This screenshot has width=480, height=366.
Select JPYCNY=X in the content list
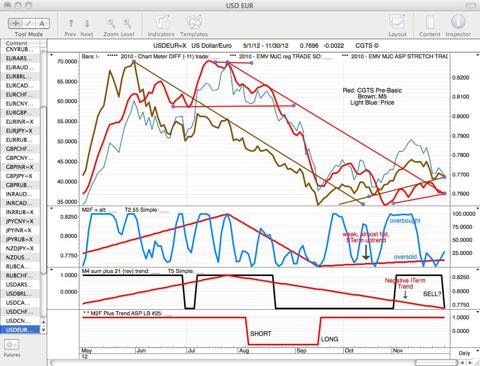[x=20, y=221]
